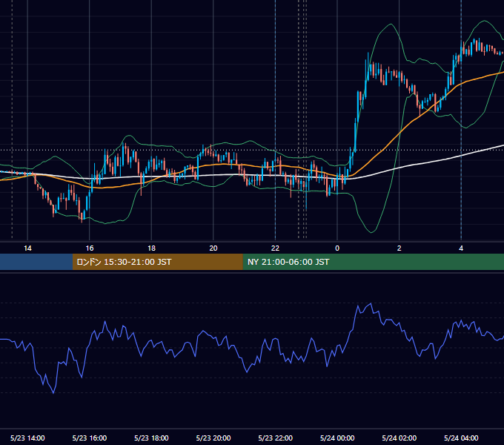This screenshot has width=504, height=445.
Task: Click the '5/24 00:00' date label
Action: [x=337, y=438]
